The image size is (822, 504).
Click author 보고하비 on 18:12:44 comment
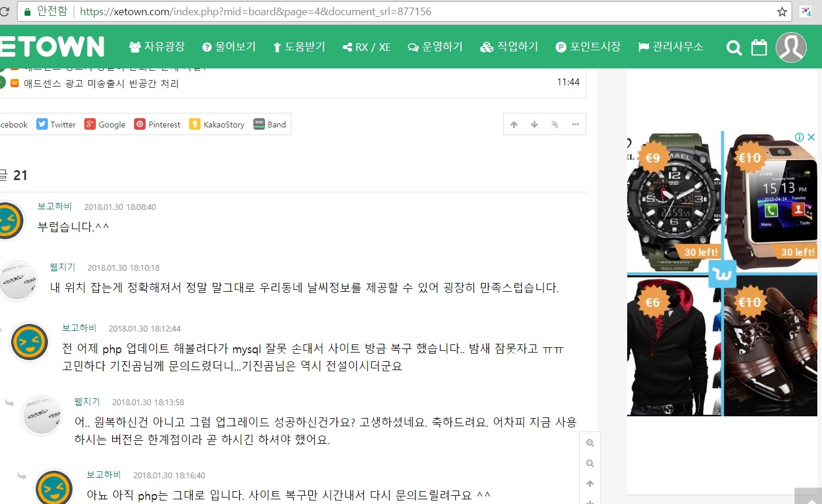(x=79, y=328)
